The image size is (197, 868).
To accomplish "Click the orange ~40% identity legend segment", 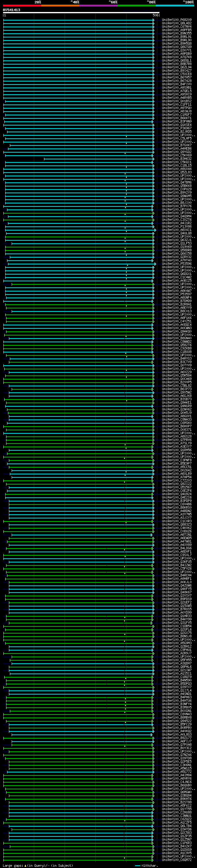I will pos(60,6).
